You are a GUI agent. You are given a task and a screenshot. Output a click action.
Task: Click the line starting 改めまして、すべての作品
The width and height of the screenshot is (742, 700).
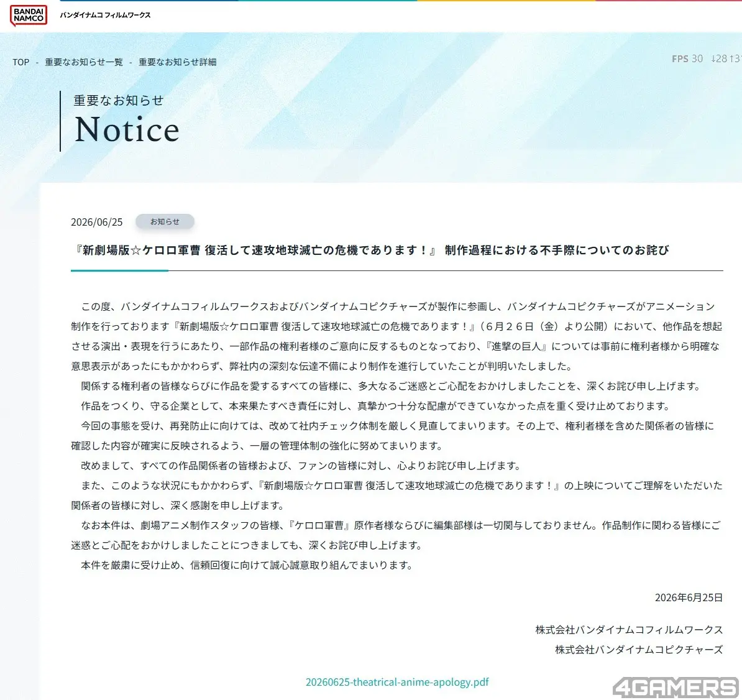(301, 466)
